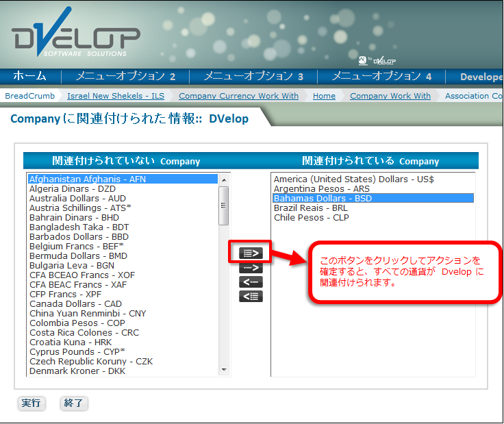Open メニューオプション 3
504x424 pixels.
pos(253,77)
